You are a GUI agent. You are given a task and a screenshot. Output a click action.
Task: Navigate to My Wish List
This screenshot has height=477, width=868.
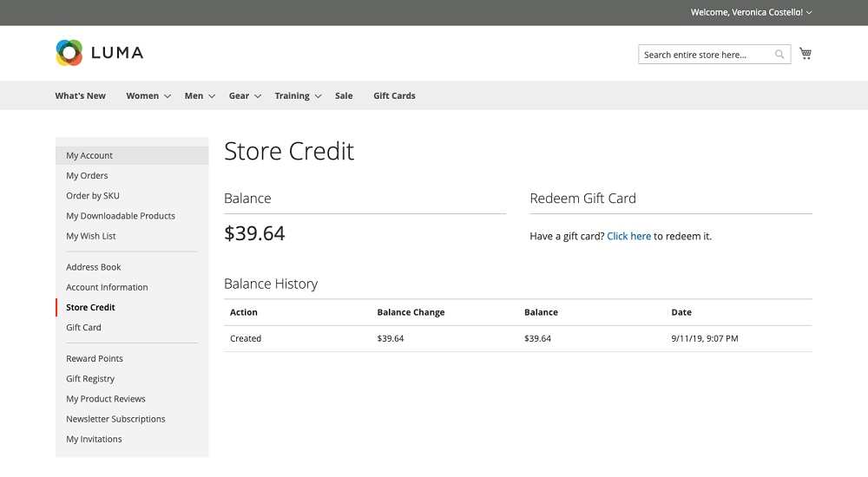coord(91,236)
